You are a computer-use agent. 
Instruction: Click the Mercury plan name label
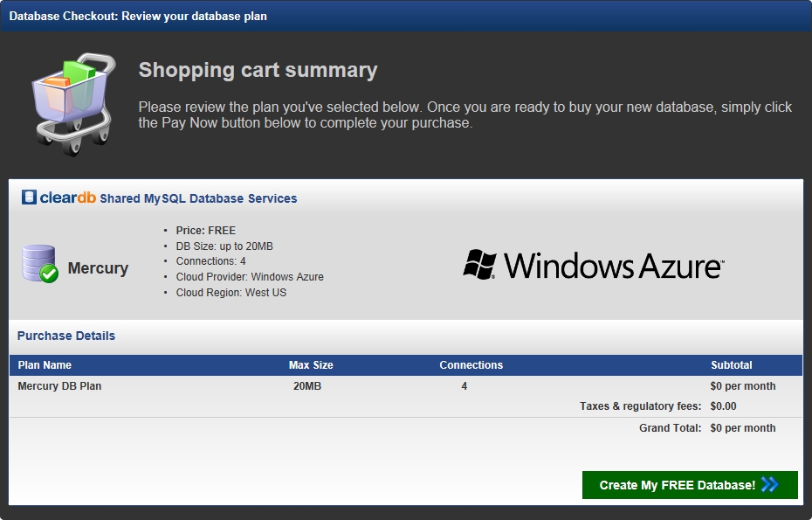(98, 268)
